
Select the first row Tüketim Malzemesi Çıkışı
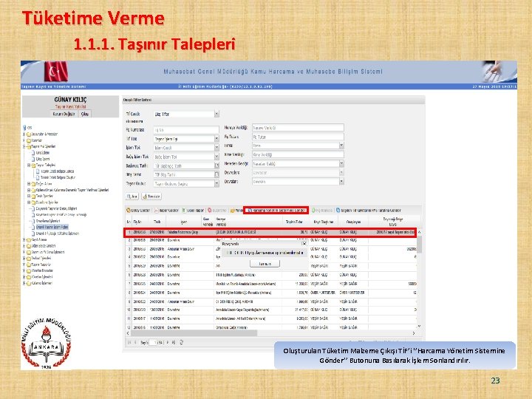click(270, 233)
